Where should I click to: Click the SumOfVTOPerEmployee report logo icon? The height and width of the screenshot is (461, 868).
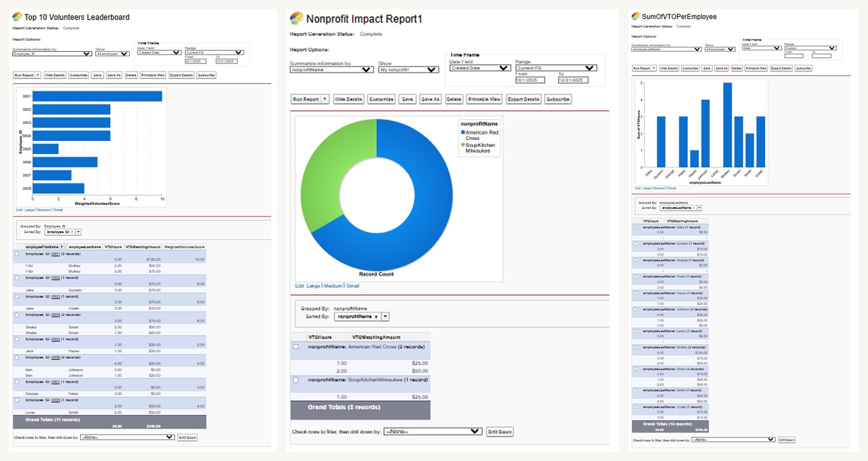[x=635, y=17]
